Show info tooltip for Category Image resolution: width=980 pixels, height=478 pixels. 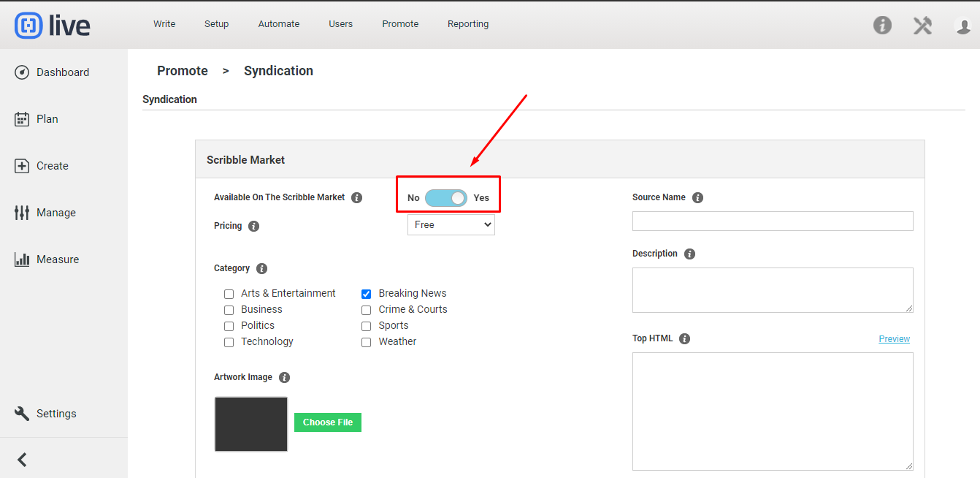tap(261, 268)
